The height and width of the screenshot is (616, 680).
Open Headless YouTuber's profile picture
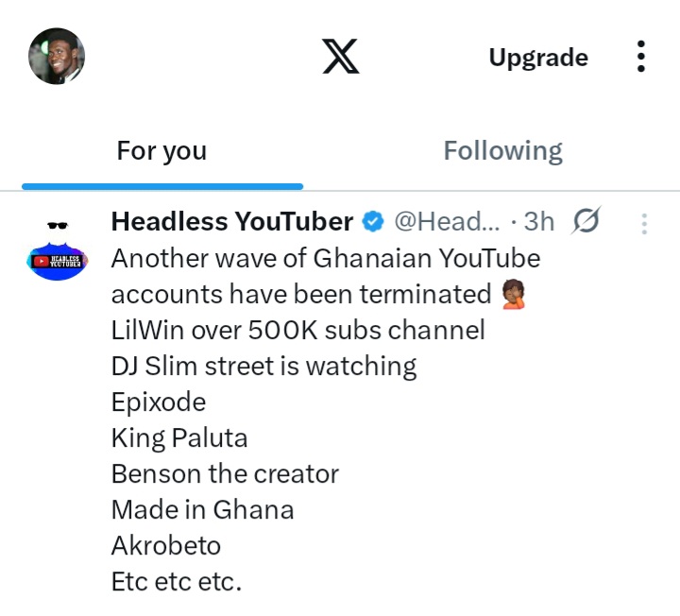click(x=57, y=249)
